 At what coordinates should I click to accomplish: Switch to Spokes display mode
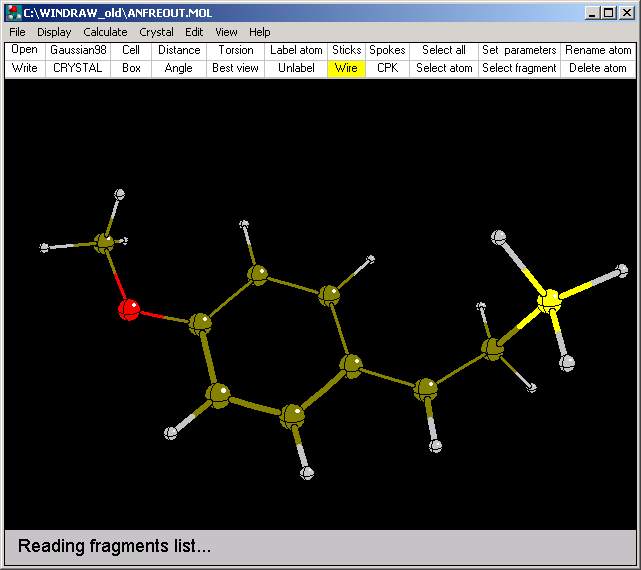click(388, 50)
